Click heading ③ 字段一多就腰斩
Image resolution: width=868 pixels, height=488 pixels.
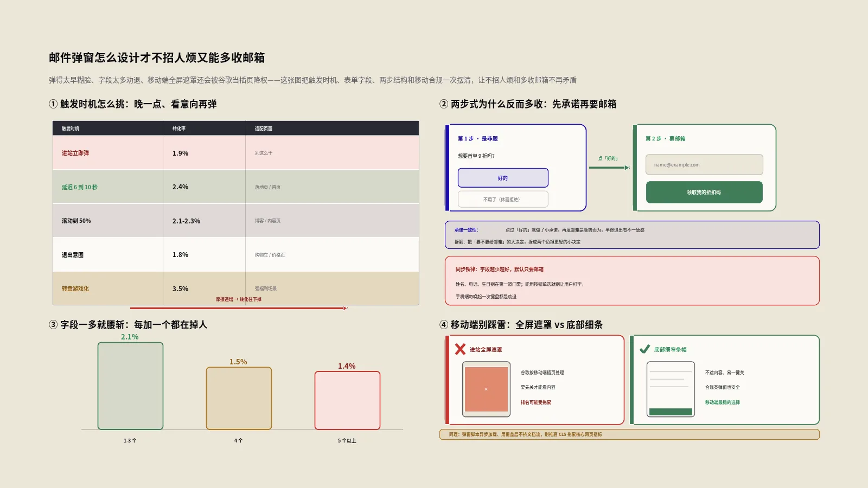pos(128,325)
